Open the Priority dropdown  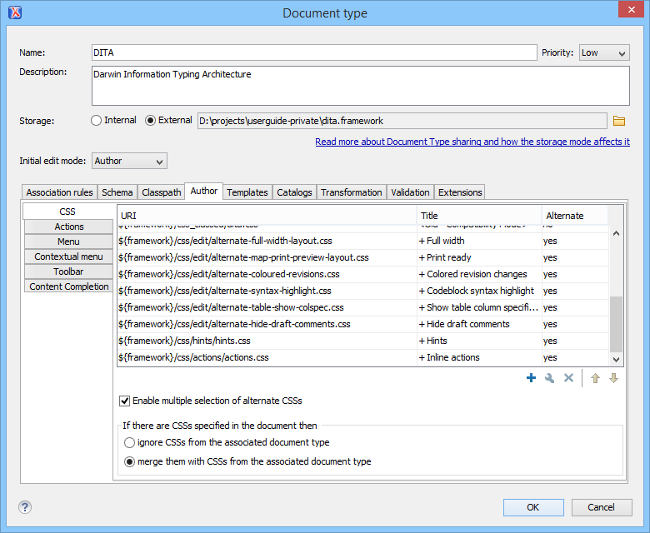(x=604, y=53)
